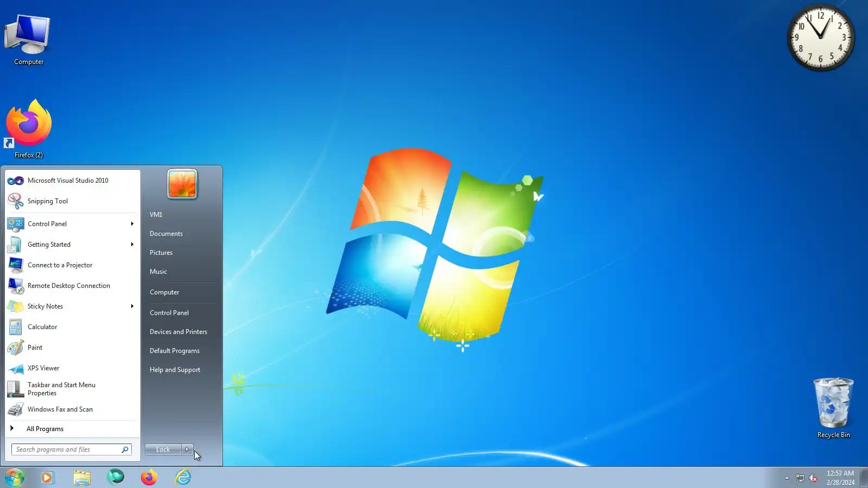Show hidden tray icons arrow
868x488 pixels.
click(x=787, y=478)
